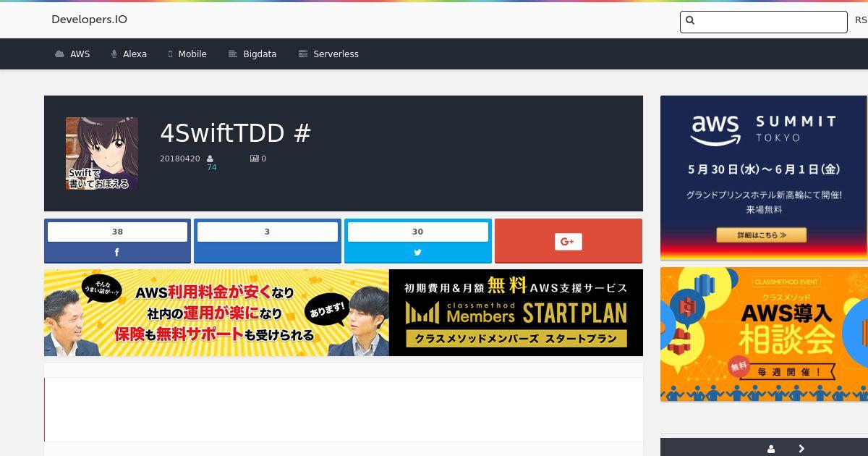
Task: Open the author link showing 74
Action: coord(212,167)
